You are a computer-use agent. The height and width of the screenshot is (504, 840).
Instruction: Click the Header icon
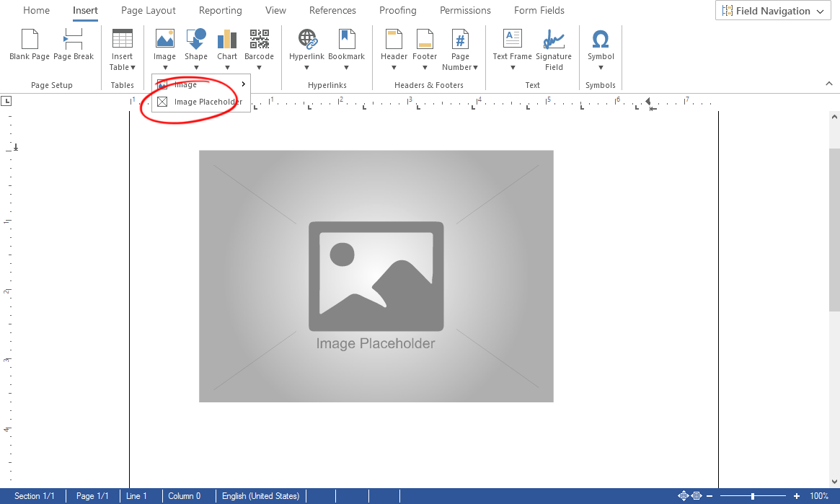(394, 39)
